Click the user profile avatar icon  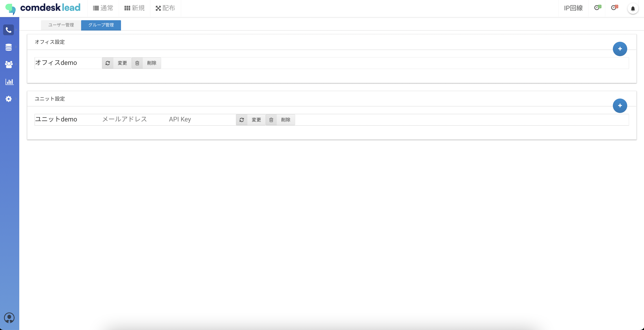pyautogui.click(x=9, y=318)
